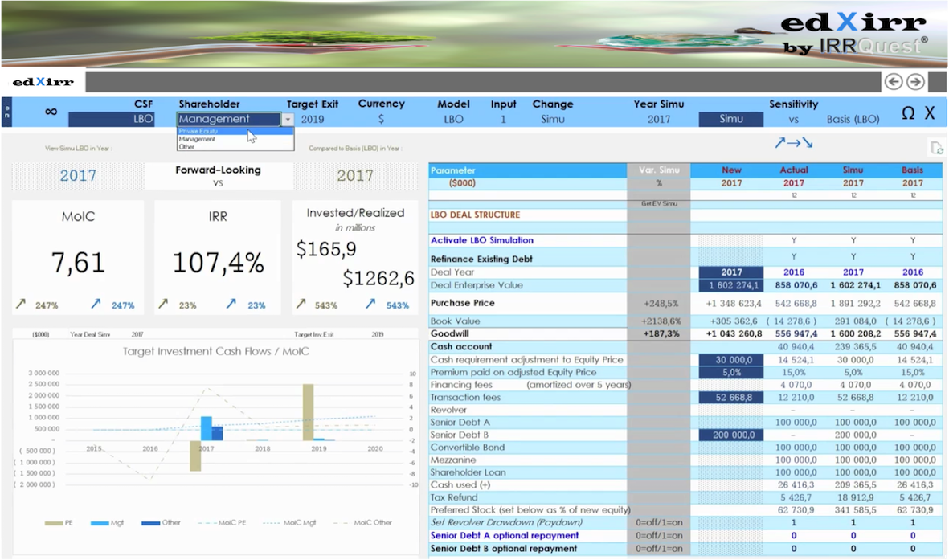Click the back arrow navigation icon
949x560 pixels.
893,81
